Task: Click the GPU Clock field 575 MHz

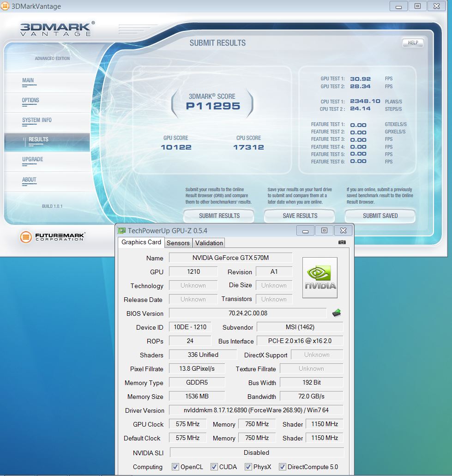Action: pyautogui.click(x=187, y=424)
